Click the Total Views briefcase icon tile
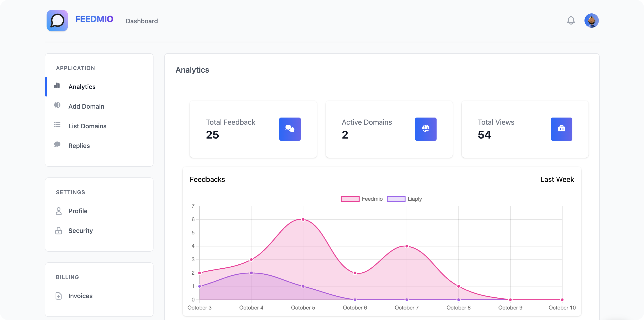 pyautogui.click(x=561, y=129)
